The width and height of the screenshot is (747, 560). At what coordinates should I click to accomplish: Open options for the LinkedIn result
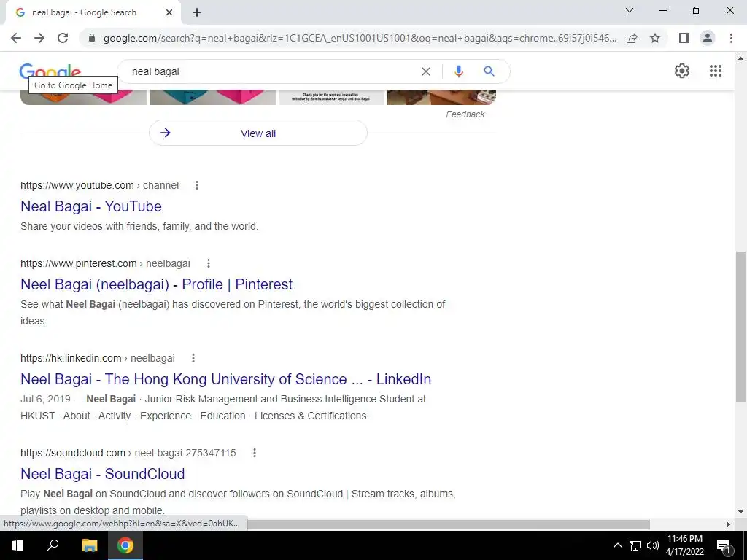click(193, 358)
